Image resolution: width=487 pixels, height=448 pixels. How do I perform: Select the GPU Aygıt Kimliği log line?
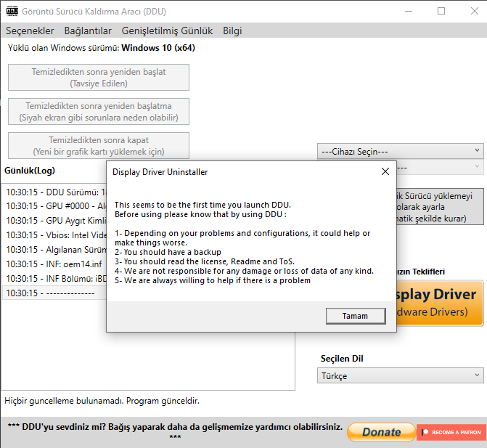[56, 221]
